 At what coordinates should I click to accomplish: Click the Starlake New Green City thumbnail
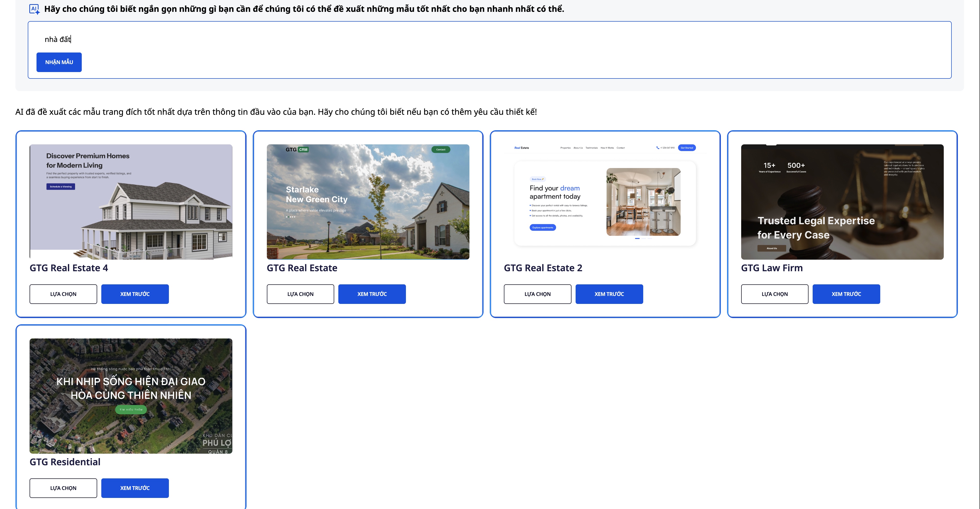[368, 202]
